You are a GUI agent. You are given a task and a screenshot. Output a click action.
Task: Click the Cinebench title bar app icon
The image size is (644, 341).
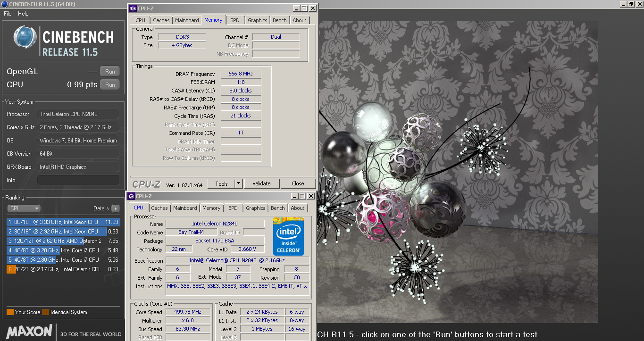pos(4,4)
